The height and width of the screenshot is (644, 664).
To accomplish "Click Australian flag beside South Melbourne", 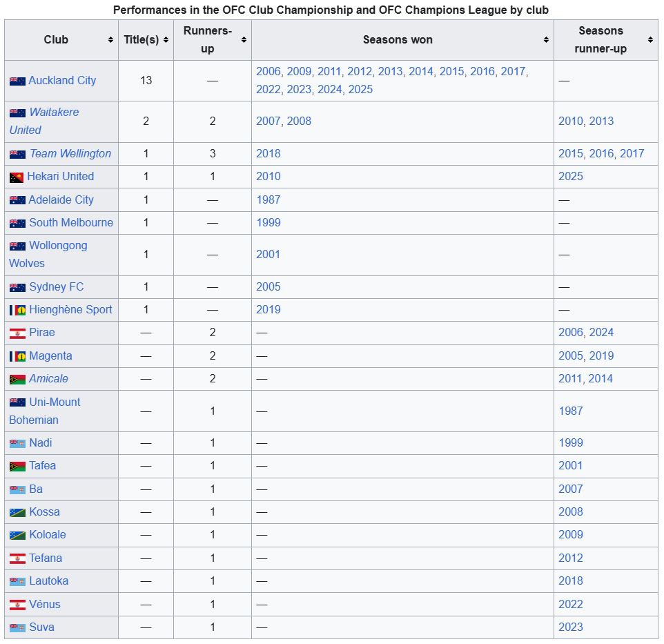I will [x=17, y=223].
